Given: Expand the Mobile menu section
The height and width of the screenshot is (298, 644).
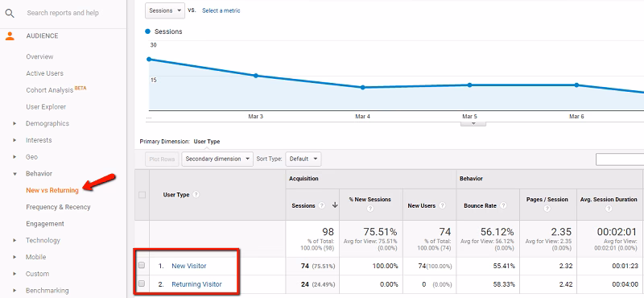Looking at the screenshot, I should point(14,257).
